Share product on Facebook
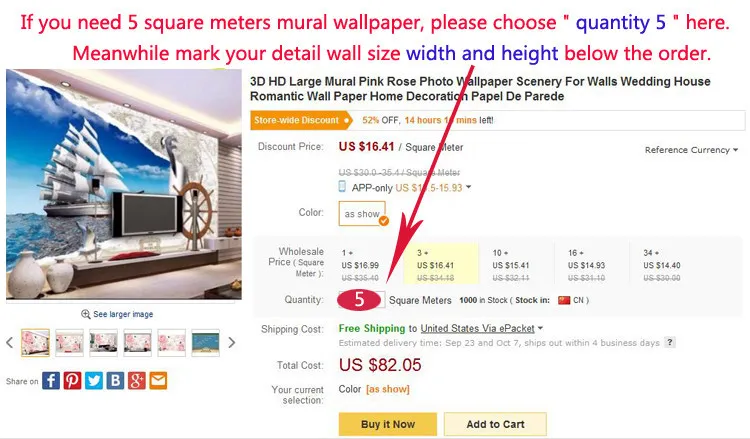 tap(51, 380)
